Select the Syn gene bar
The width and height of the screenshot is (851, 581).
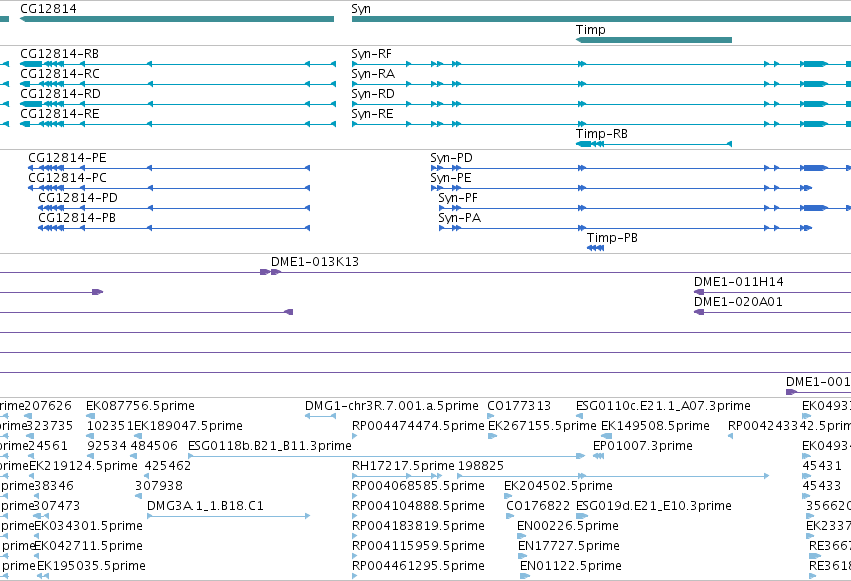pyautogui.click(x=601, y=19)
